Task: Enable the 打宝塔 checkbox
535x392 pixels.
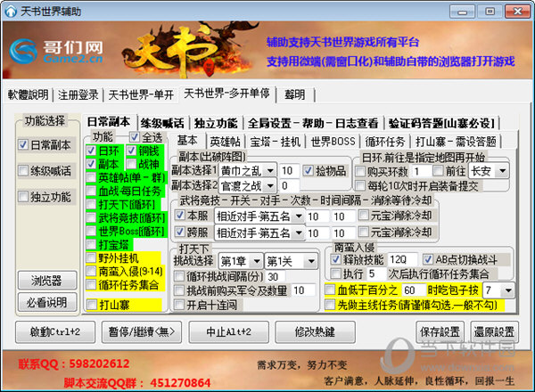Action: pos(91,244)
